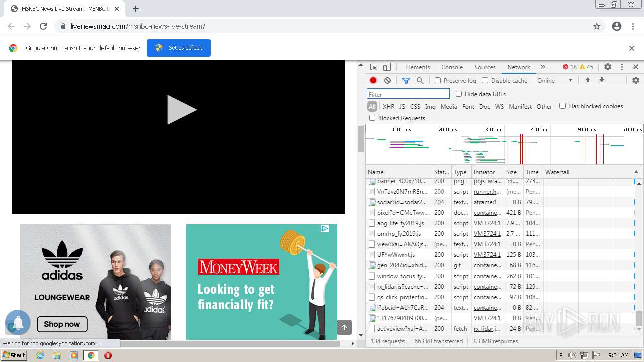The height and width of the screenshot is (362, 644).
Task: Open the Chrome profile avatar
Action: (x=617, y=26)
